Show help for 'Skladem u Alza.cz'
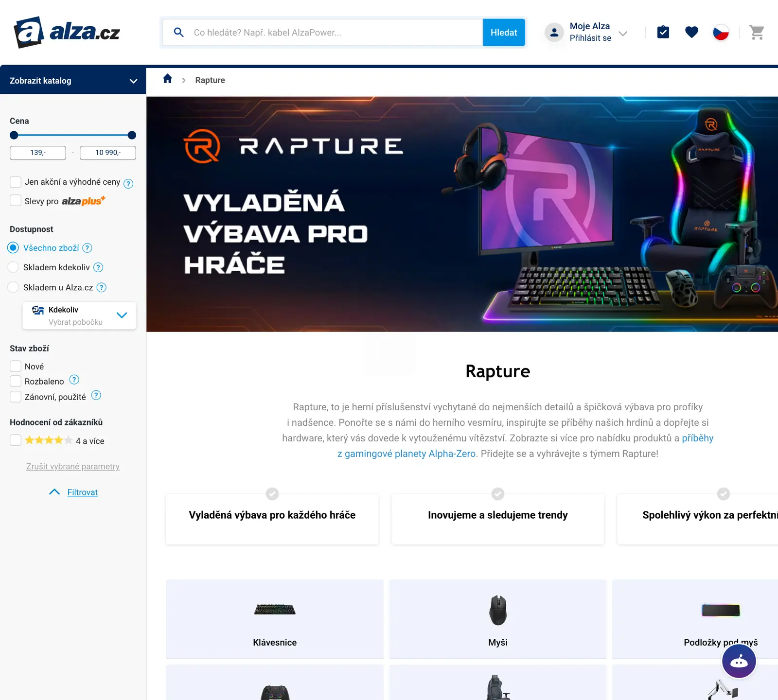This screenshot has width=778, height=700. pos(102,287)
